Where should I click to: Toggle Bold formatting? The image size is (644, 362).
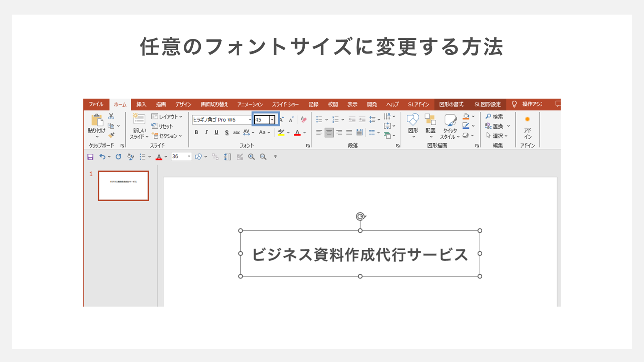(x=196, y=132)
